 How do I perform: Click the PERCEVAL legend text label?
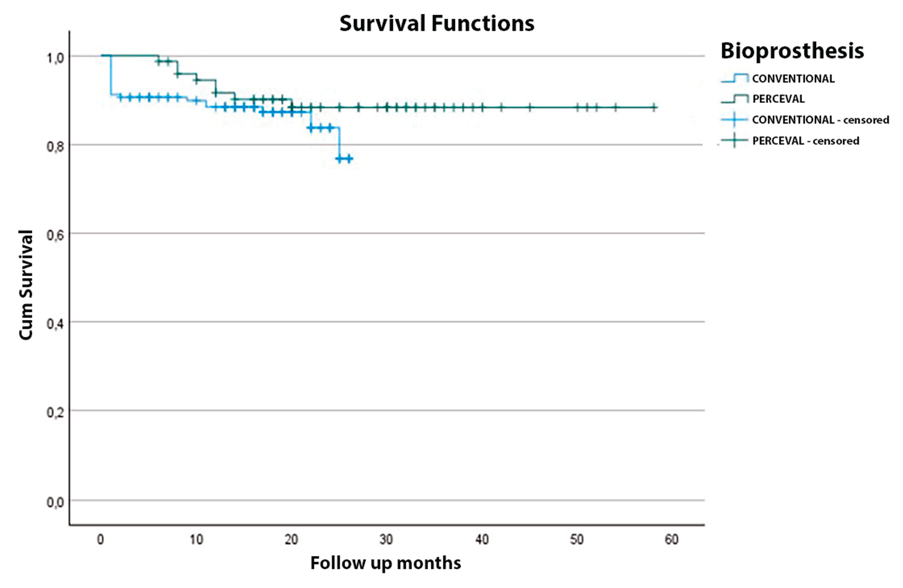[778, 99]
